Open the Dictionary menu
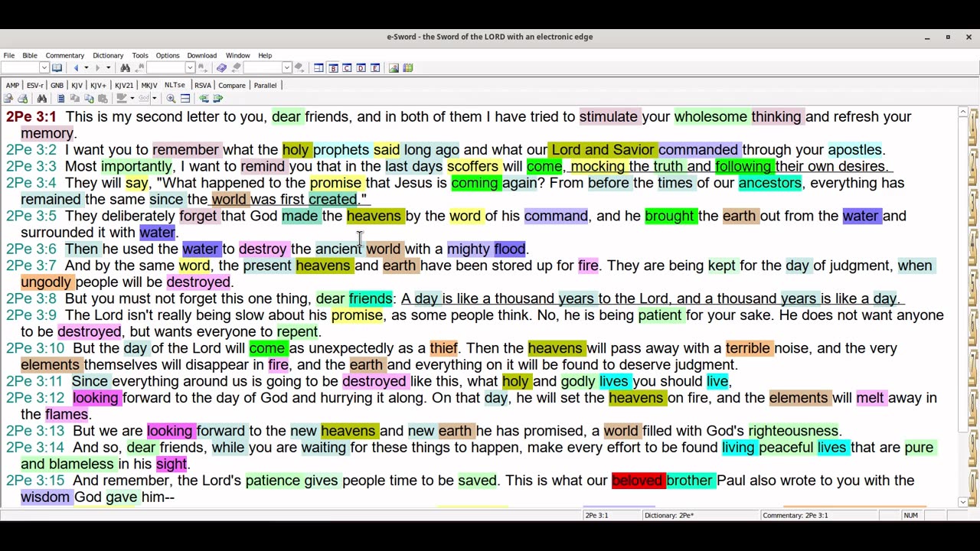 pos(108,55)
